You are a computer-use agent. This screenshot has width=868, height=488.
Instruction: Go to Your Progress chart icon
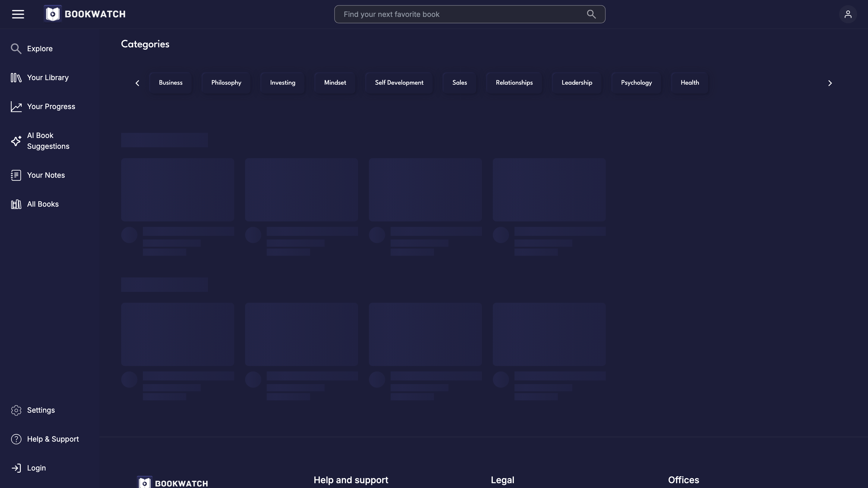click(16, 106)
